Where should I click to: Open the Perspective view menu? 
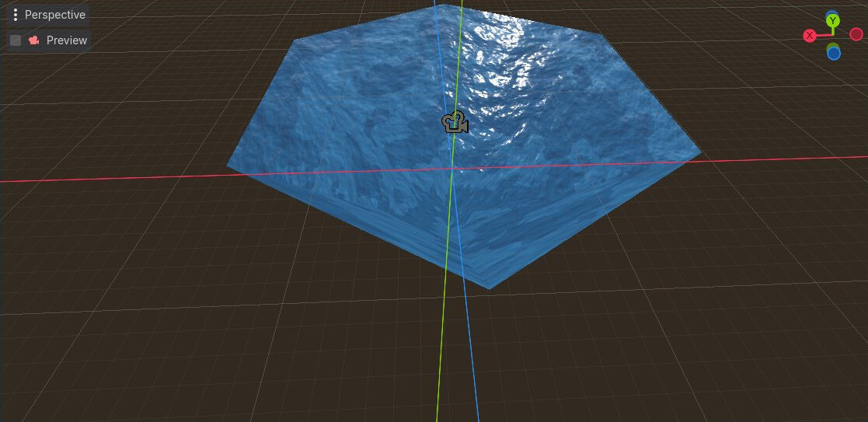tap(47, 15)
